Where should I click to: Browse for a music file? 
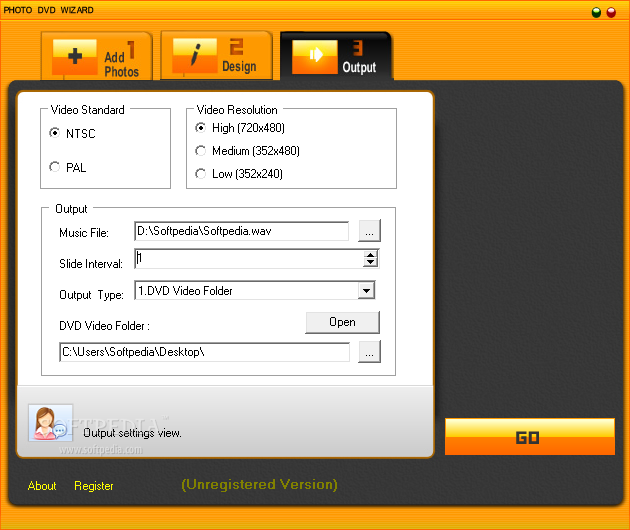369,231
